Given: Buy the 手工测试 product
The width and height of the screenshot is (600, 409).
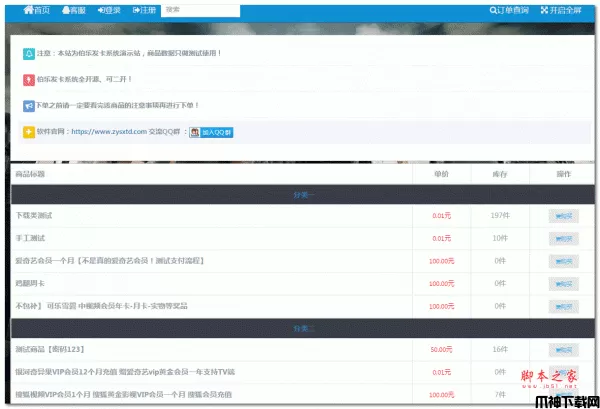Looking at the screenshot, I should point(564,239).
